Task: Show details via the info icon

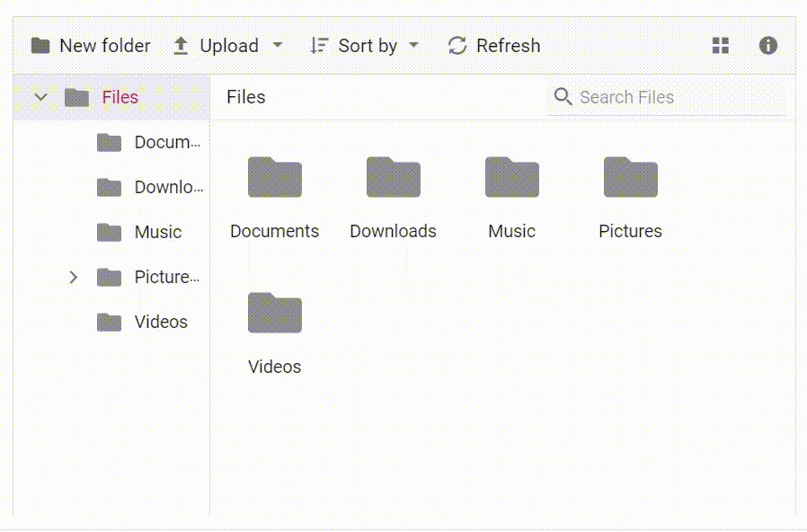Action: pos(767,46)
